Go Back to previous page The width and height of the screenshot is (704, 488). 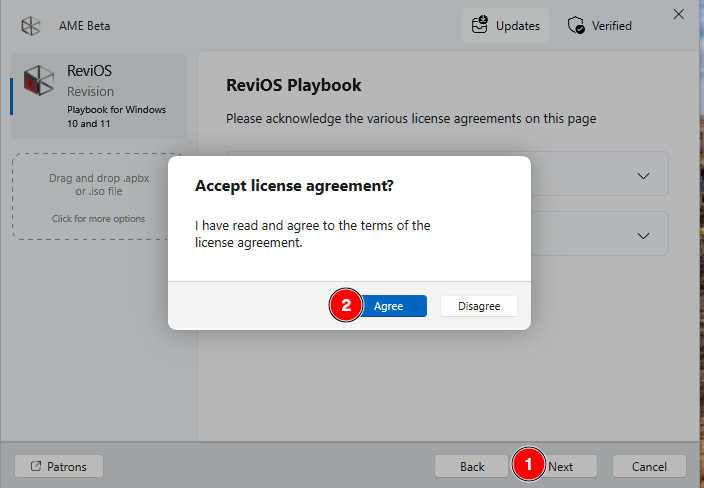tap(472, 466)
